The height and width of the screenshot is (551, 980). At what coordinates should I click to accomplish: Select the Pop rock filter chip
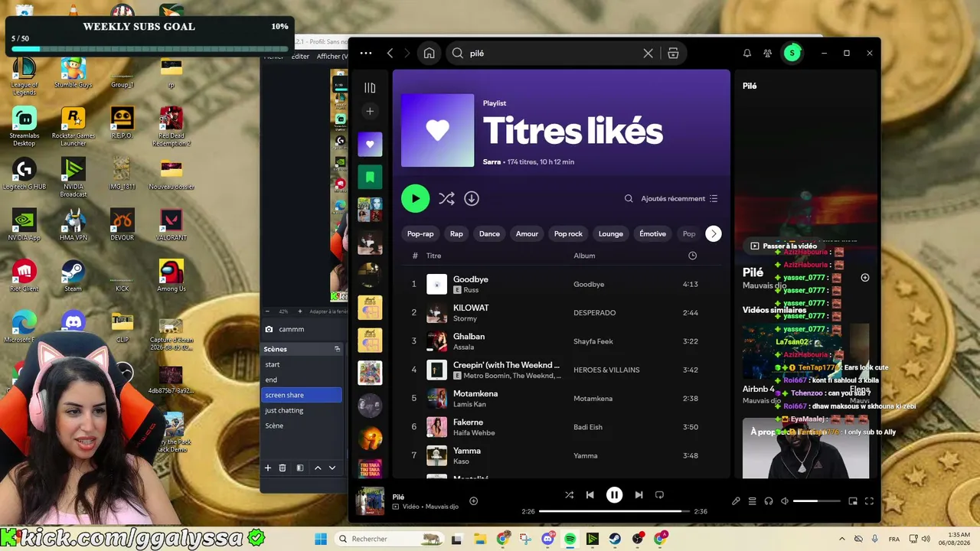(568, 233)
